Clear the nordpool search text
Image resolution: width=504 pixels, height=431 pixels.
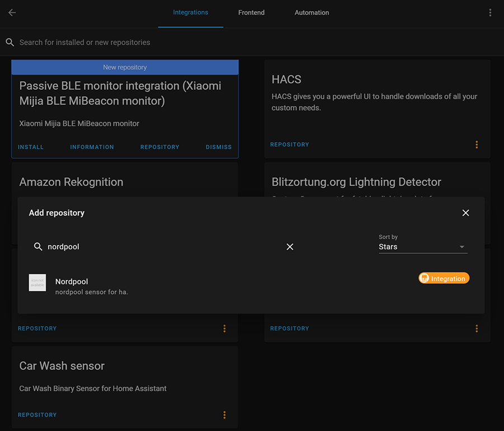[290, 247]
